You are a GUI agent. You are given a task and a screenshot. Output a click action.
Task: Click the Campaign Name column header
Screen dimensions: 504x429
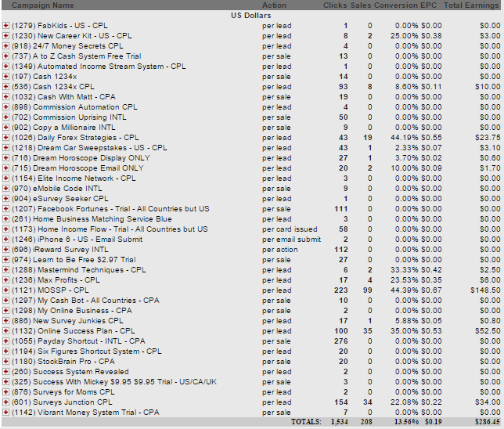coord(43,5)
